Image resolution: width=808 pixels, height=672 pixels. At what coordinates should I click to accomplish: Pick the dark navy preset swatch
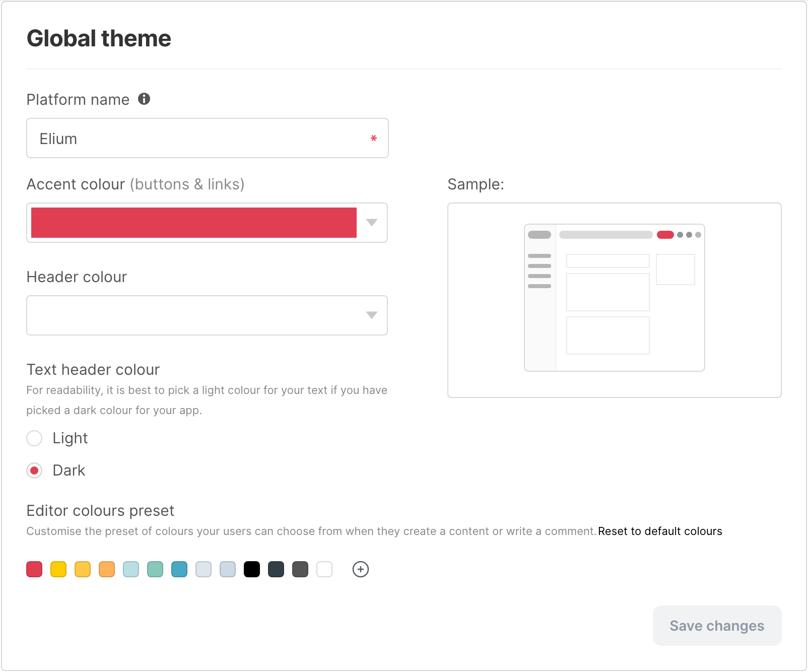click(276, 569)
